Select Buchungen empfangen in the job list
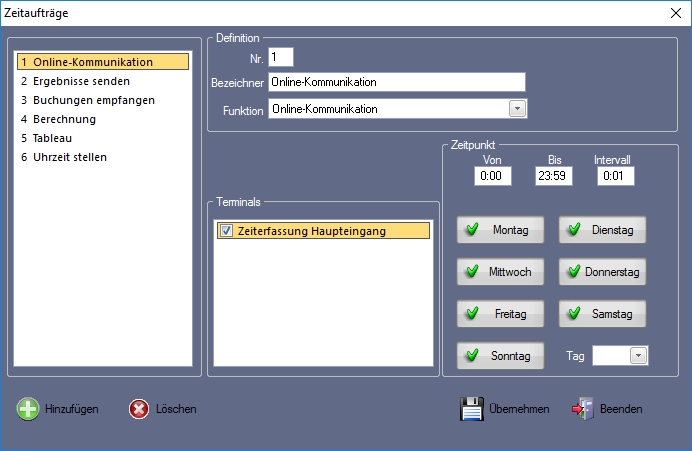Image resolution: width=692 pixels, height=451 pixels. [88, 100]
